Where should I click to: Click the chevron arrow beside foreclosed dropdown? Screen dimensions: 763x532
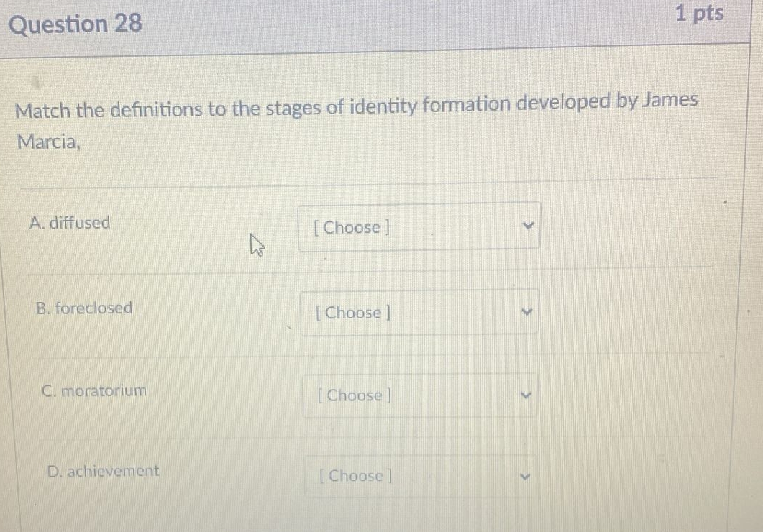526,311
